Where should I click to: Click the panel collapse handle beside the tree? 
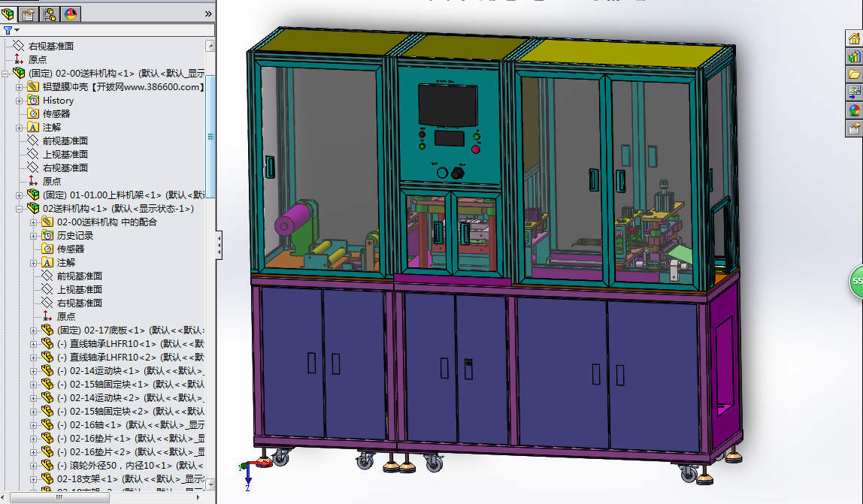coord(220,245)
